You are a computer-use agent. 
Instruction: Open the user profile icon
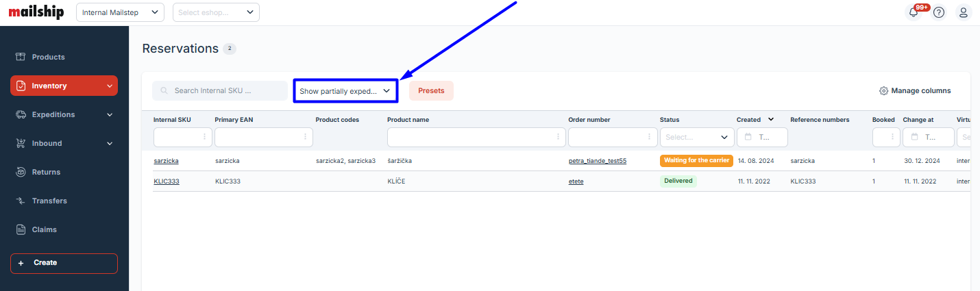click(x=964, y=12)
